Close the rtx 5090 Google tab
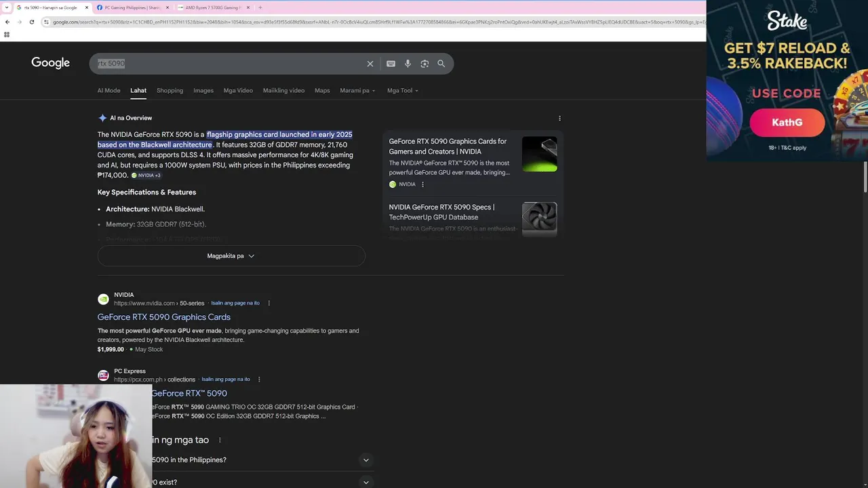Viewport: 868px width, 488px height. pos(87,7)
